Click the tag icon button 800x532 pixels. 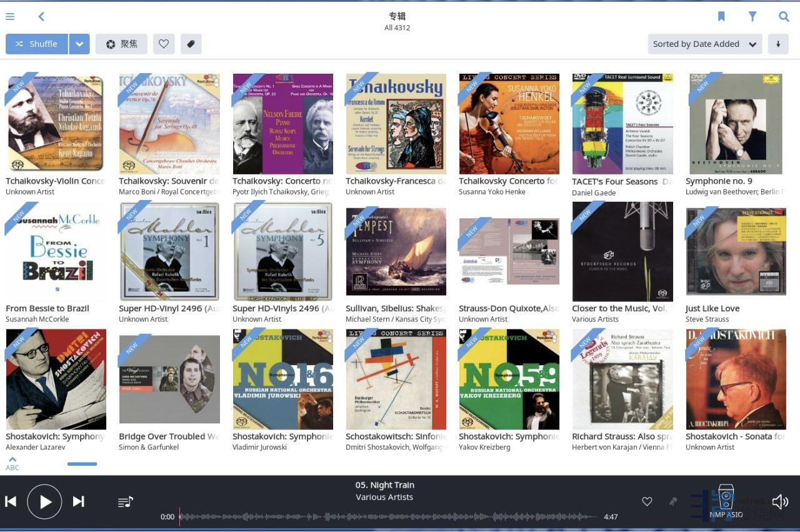191,44
